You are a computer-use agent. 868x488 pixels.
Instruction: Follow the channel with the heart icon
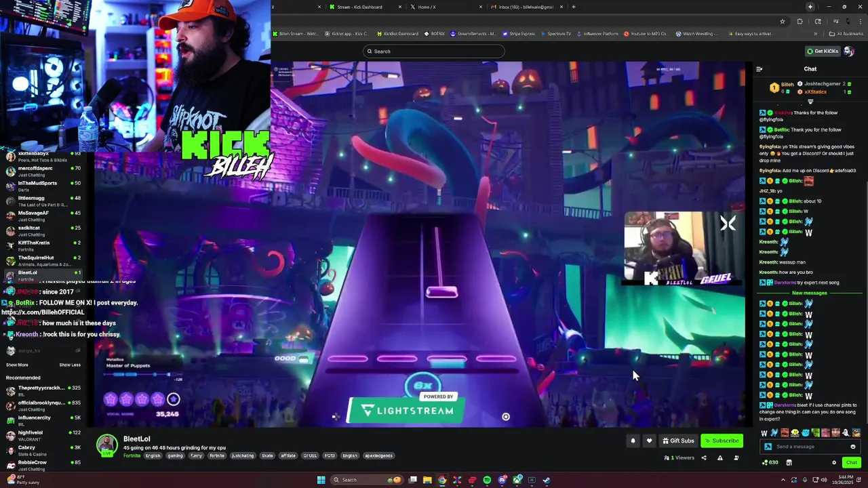(649, 441)
